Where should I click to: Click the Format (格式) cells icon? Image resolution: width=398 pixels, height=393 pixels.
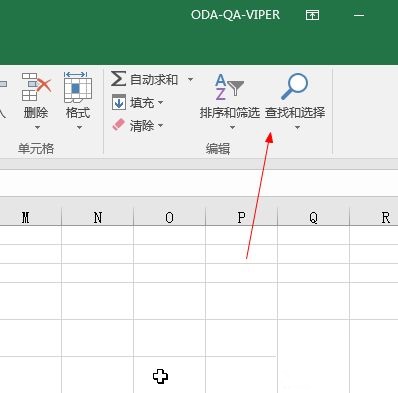(x=78, y=87)
